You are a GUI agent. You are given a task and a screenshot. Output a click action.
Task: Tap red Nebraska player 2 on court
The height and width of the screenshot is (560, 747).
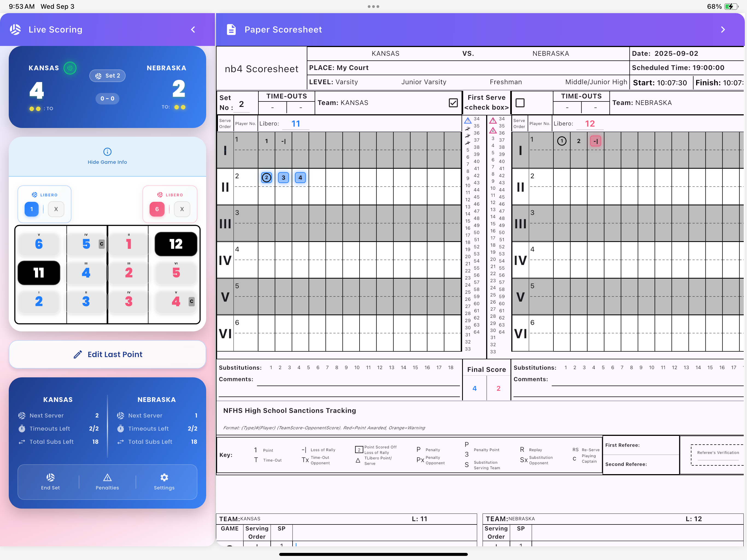pyautogui.click(x=128, y=273)
